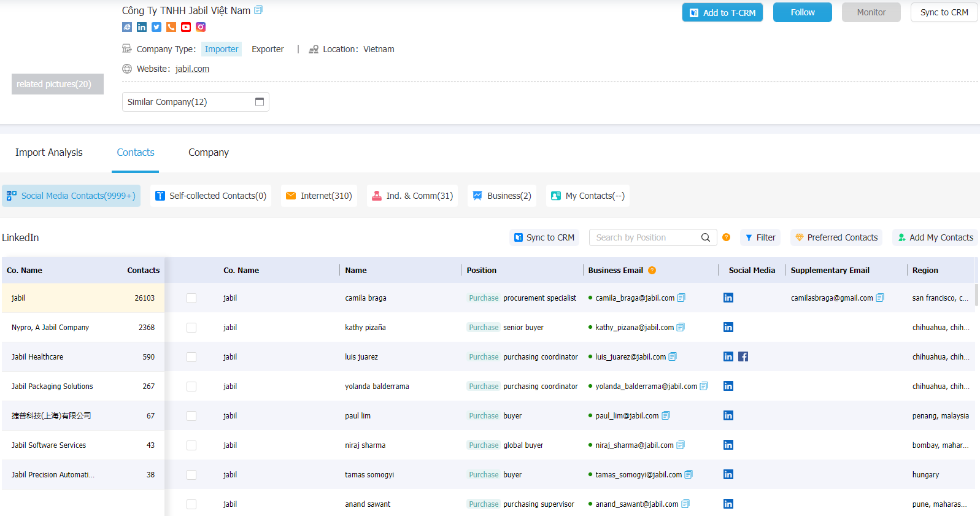Viewport: 980px width, 516px height.
Task: Select Ind. & Comm(31) tab
Action: [412, 196]
